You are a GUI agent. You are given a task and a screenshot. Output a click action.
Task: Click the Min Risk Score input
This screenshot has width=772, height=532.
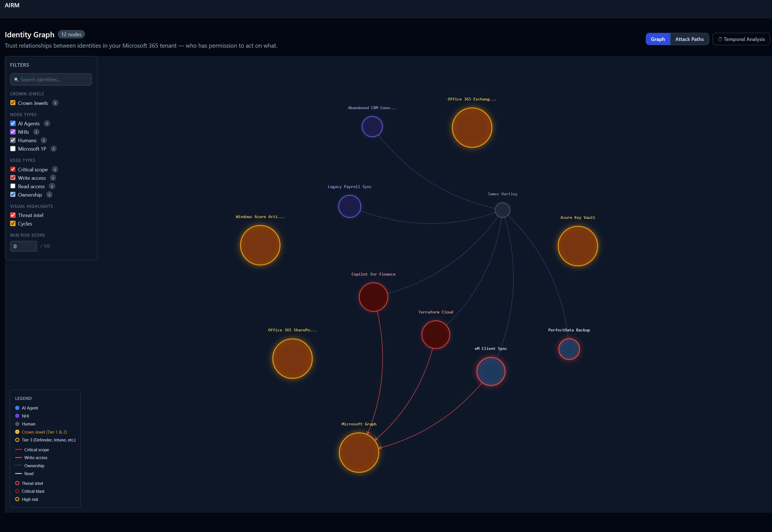tap(23, 246)
